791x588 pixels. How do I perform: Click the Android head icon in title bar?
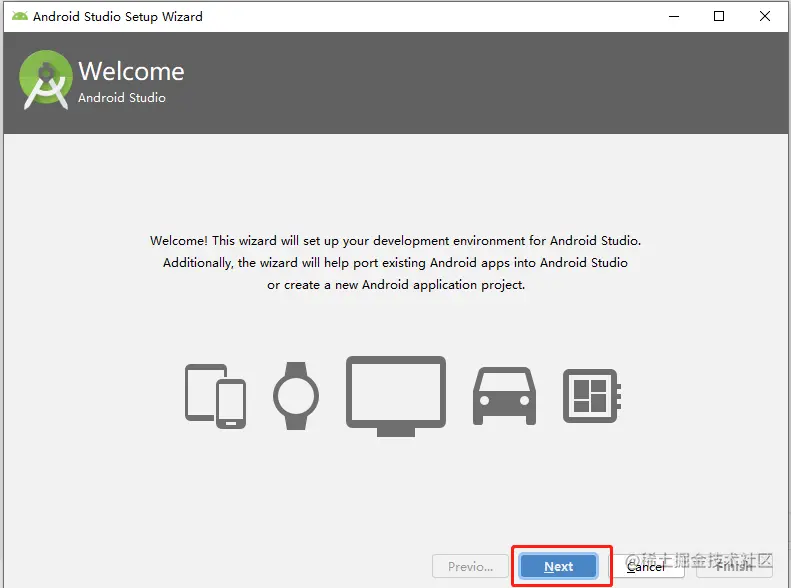click(x=20, y=16)
